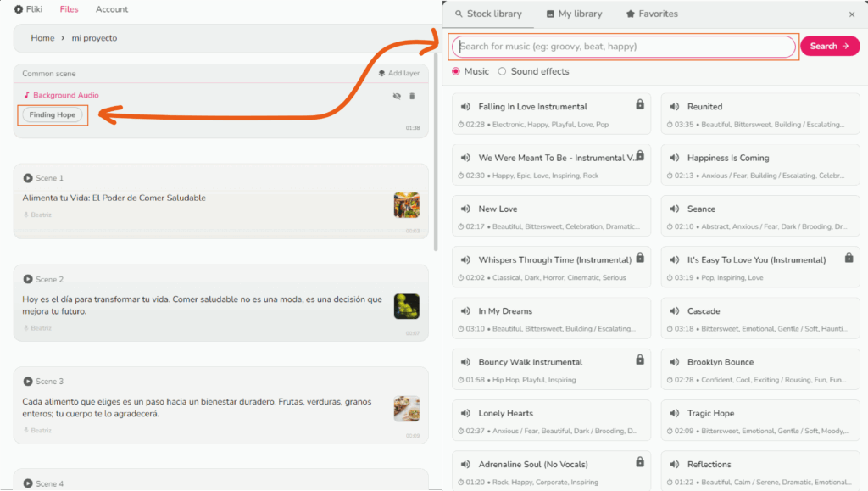Focus the music search input field
Image resolution: width=868 pixels, height=491 pixels.
click(624, 47)
